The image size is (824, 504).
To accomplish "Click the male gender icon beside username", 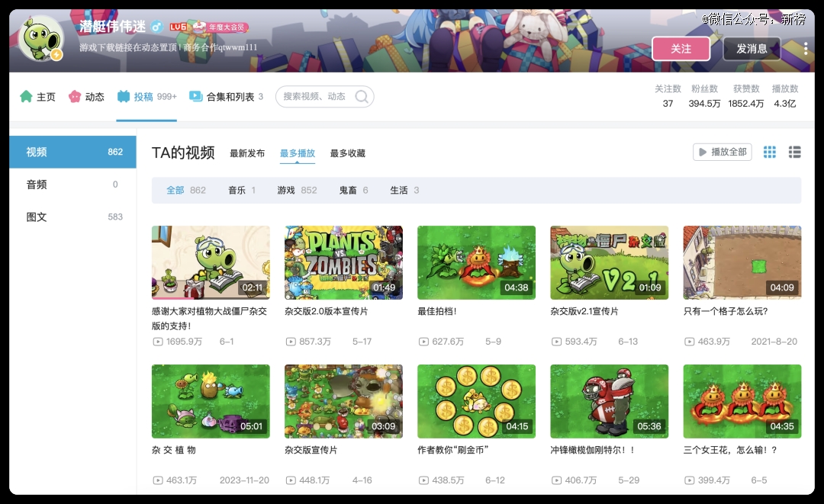I will point(156,26).
